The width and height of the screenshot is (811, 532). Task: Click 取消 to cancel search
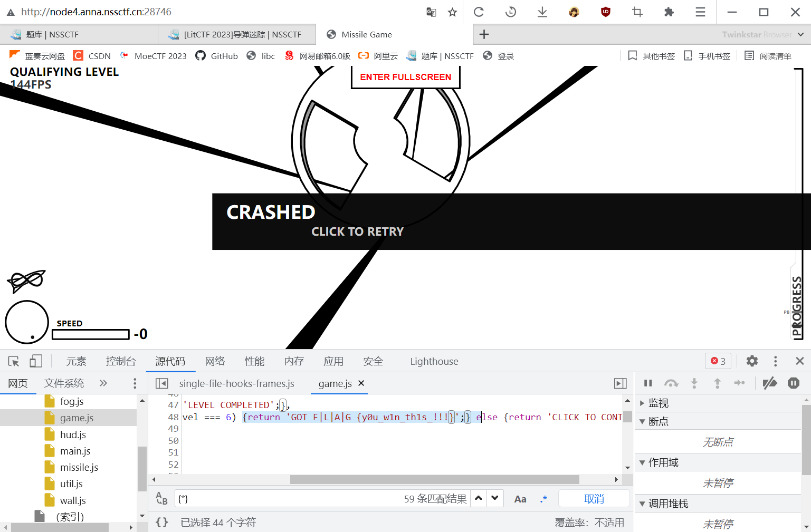click(594, 499)
